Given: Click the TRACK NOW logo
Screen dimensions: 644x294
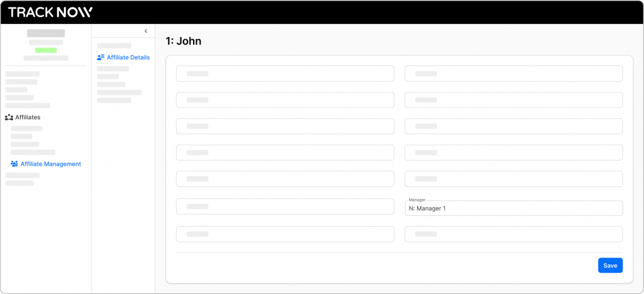Looking at the screenshot, I should click(50, 12).
